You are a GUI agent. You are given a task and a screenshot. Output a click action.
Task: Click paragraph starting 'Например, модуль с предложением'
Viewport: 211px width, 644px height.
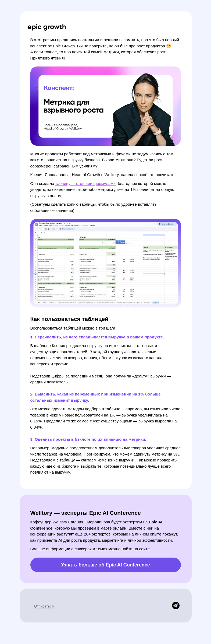(x=105, y=460)
